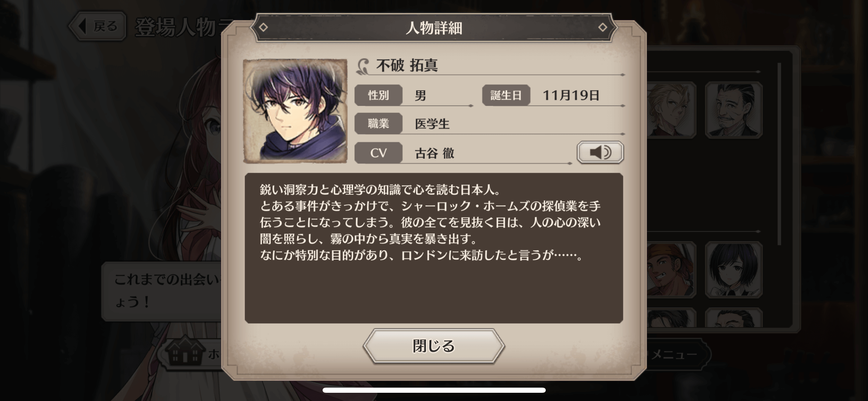The width and height of the screenshot is (868, 401).
Task: Click the 誕生日 birthday label
Action: coord(506,95)
